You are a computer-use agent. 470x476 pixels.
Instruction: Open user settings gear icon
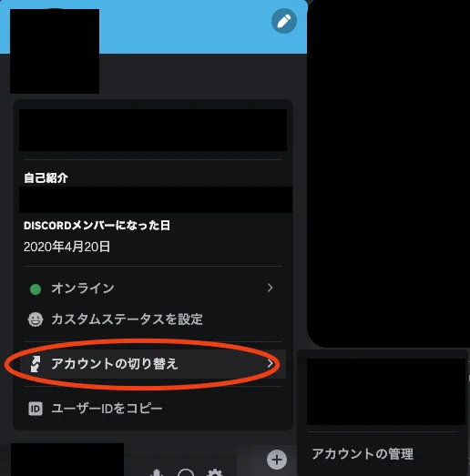[214, 472]
